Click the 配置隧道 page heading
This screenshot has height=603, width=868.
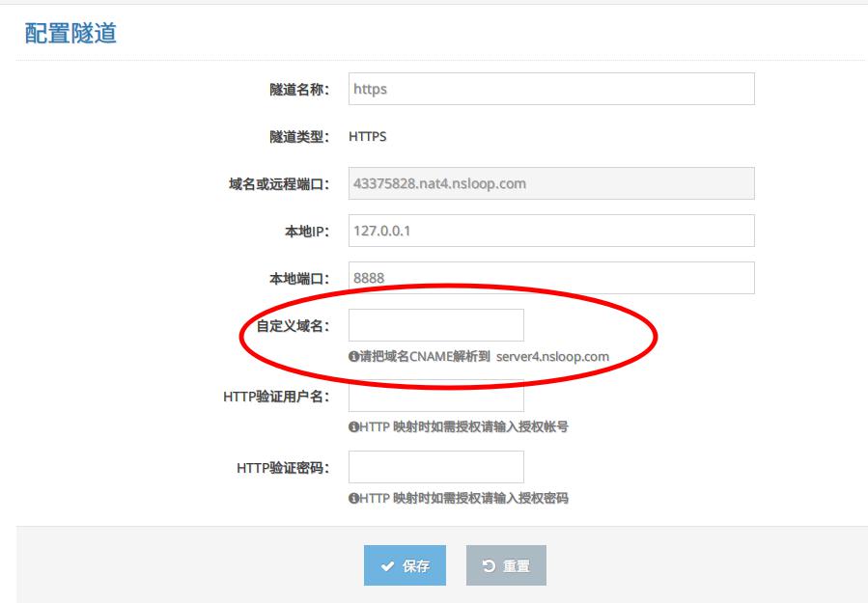tap(70, 33)
